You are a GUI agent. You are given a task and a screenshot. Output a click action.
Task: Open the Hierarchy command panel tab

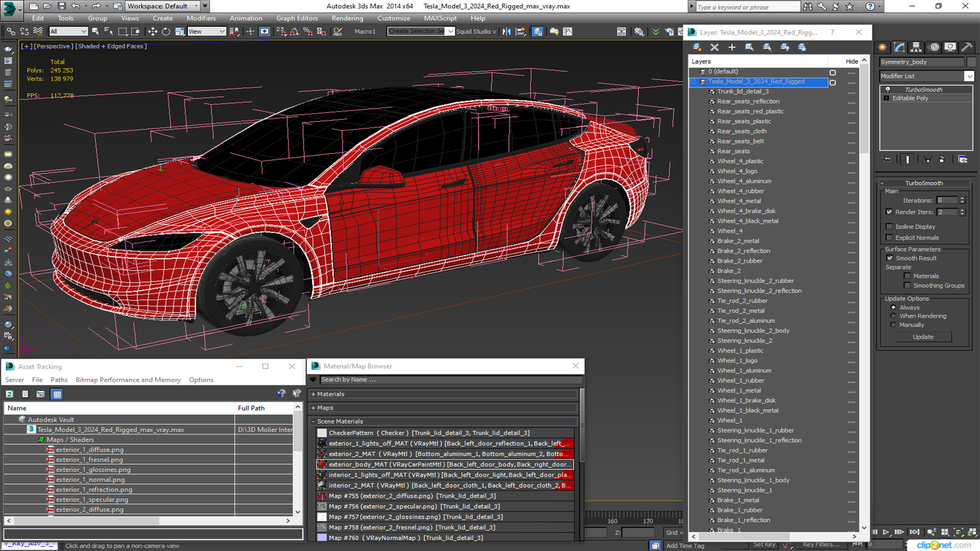(x=916, y=47)
